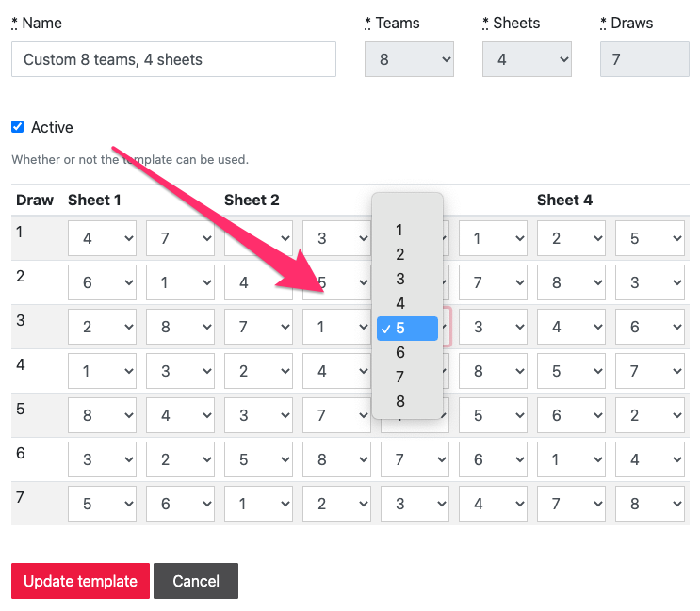Open Draw 1 Sheet 1 first team dropdown

(102, 238)
